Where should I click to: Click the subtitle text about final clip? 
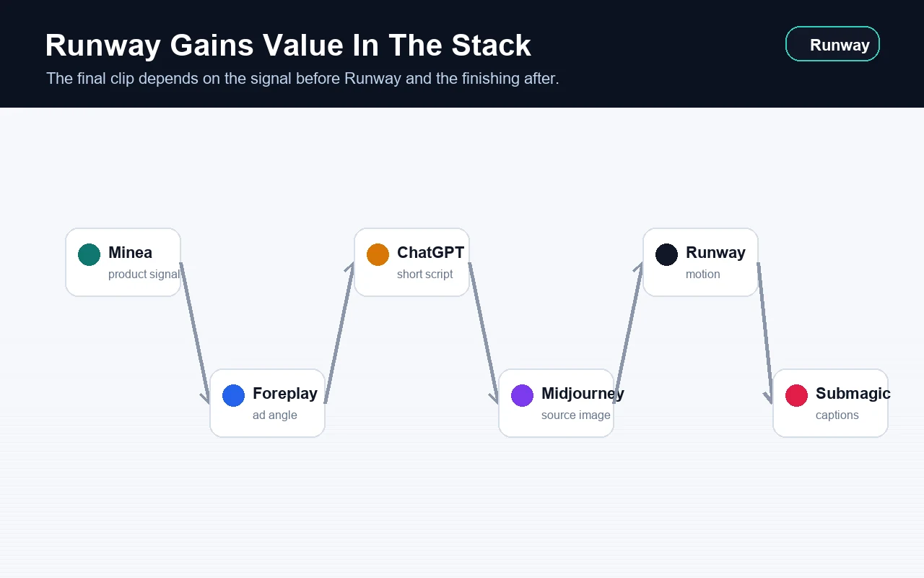(x=302, y=78)
